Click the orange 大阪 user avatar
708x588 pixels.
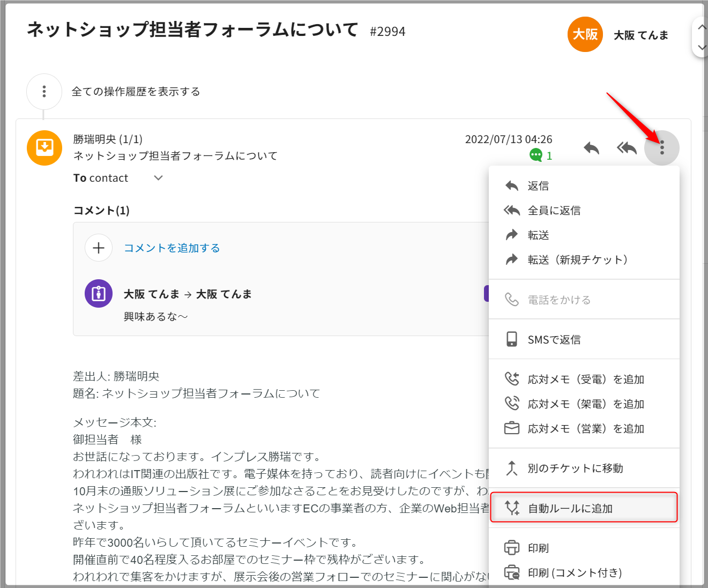[585, 34]
